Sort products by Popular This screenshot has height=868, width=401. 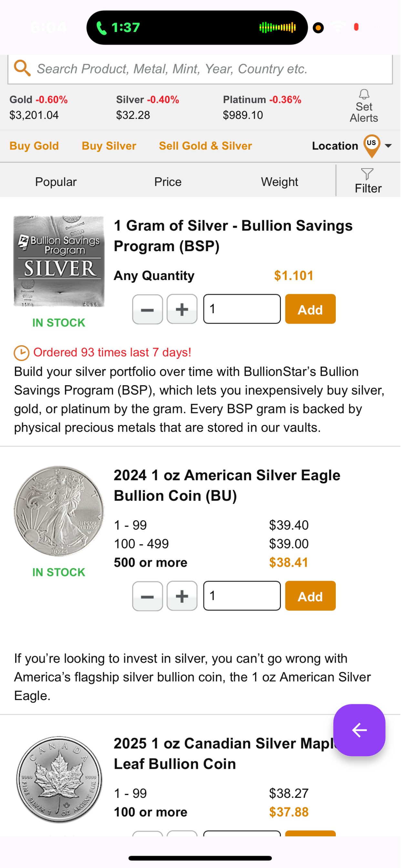[56, 182]
